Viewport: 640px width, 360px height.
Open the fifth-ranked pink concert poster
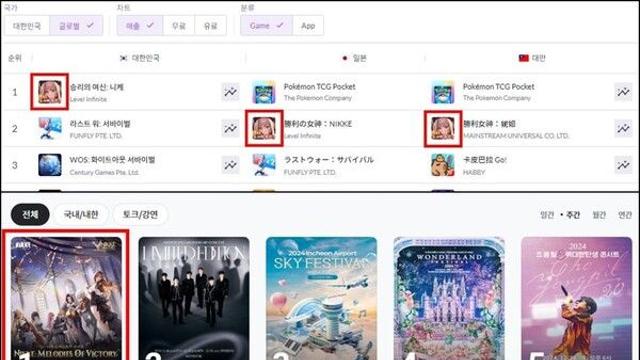tap(576, 298)
